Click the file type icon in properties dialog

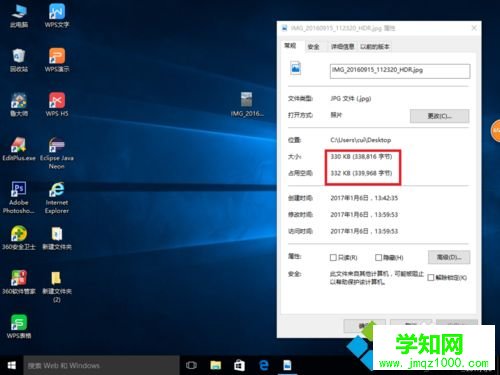click(x=296, y=68)
